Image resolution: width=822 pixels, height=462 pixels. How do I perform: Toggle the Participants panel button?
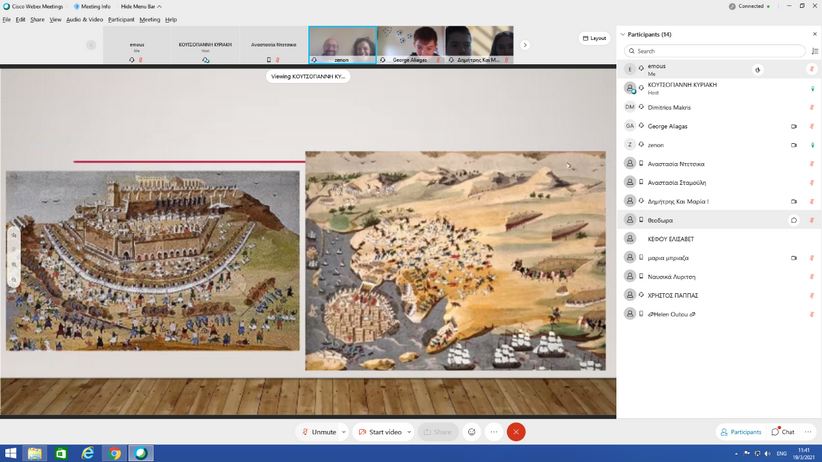coord(741,432)
